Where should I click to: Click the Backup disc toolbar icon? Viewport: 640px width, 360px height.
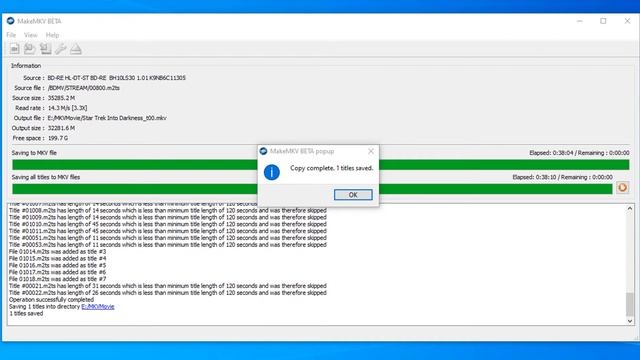tap(45, 49)
